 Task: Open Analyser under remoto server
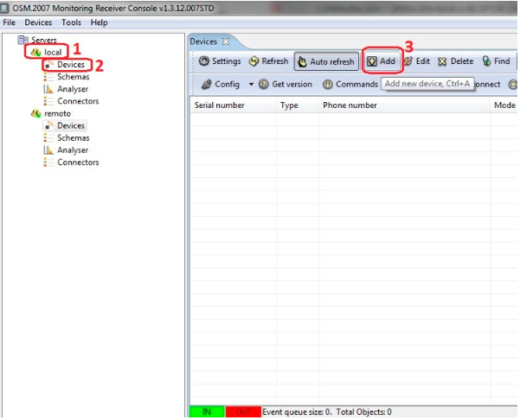click(73, 150)
